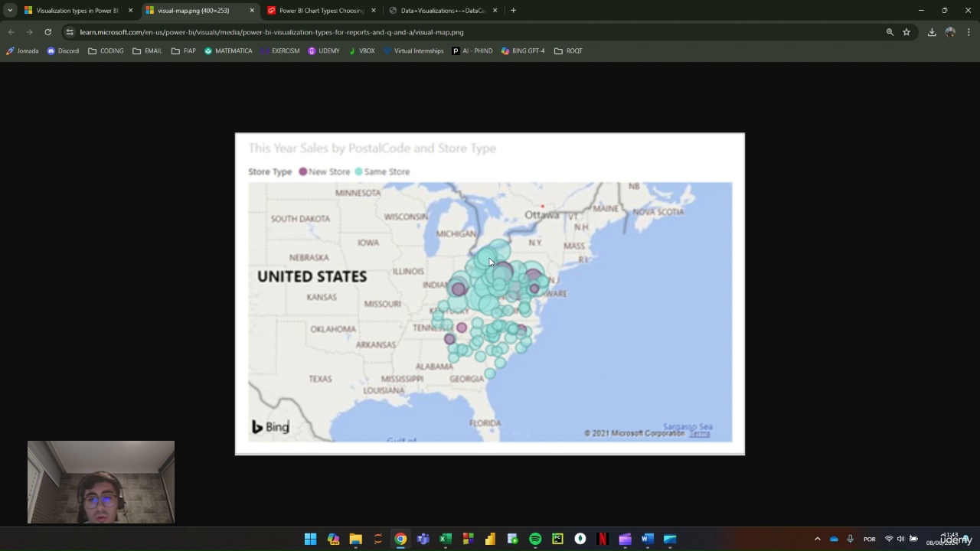Reload the current page
Viewport: 980px width, 551px height.
[x=47, y=32]
